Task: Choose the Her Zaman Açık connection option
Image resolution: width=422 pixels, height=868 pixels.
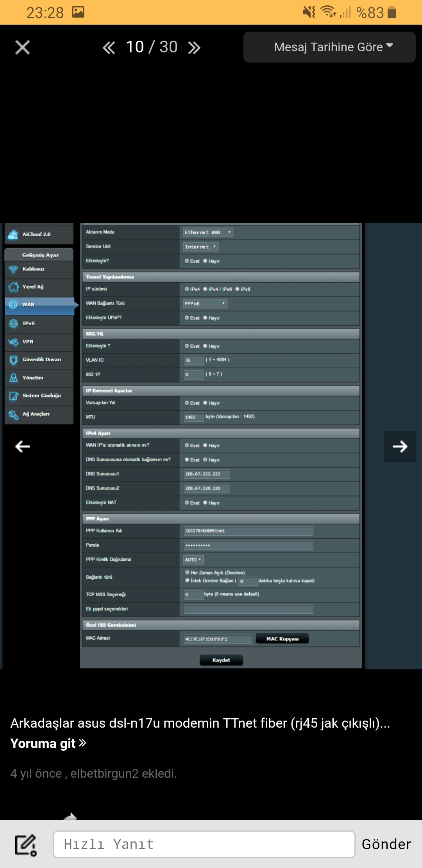Action: click(x=188, y=572)
